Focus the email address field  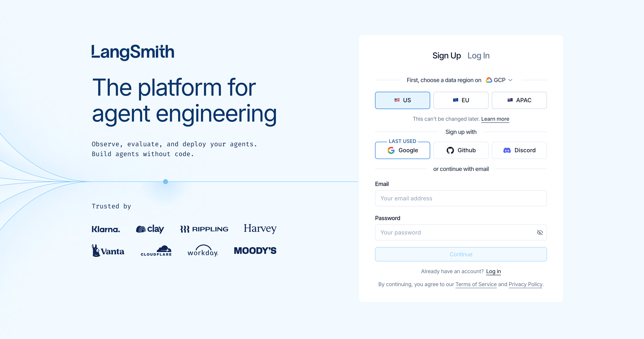click(461, 198)
